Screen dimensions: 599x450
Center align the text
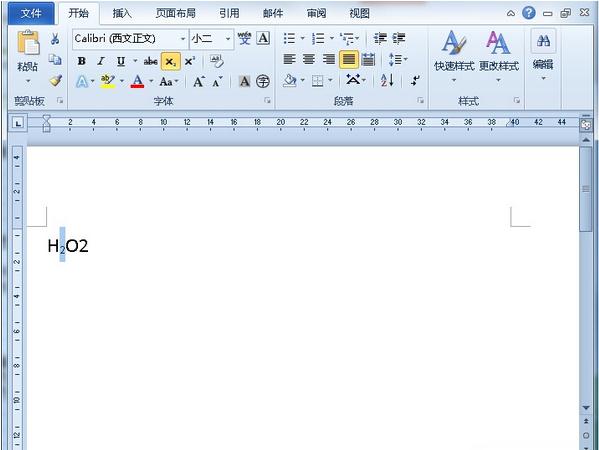point(309,59)
